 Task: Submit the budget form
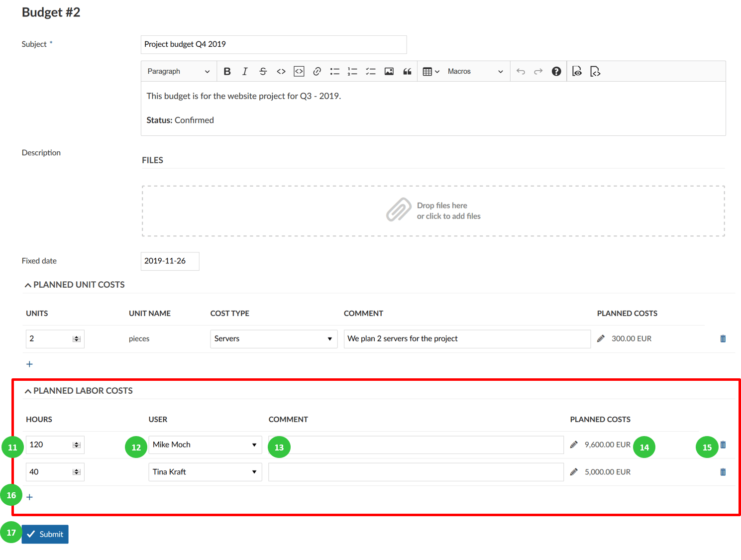click(45, 534)
